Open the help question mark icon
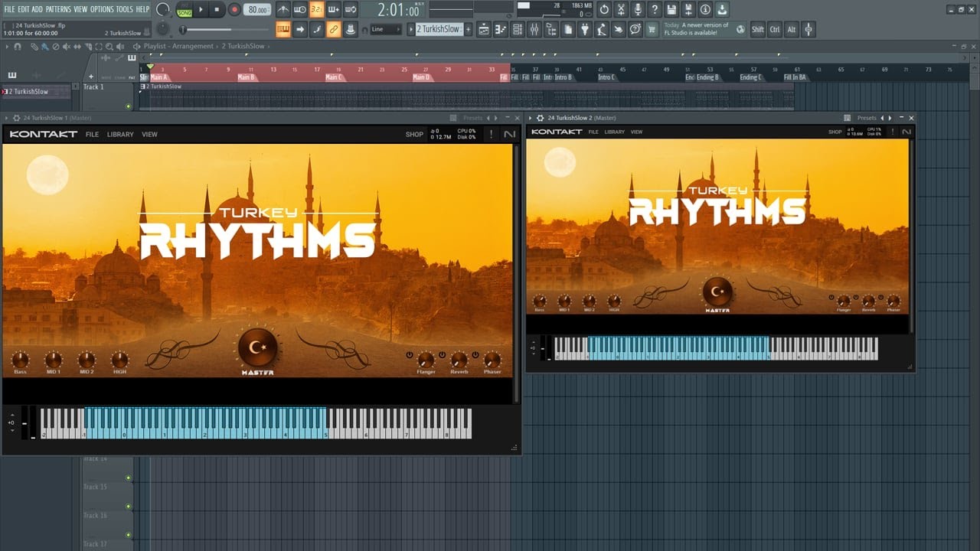This screenshot has width=980, height=551. (655, 9)
